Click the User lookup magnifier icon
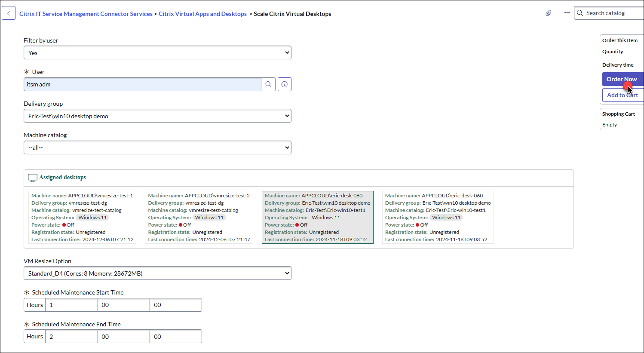This screenshot has height=353, width=644. click(x=268, y=84)
